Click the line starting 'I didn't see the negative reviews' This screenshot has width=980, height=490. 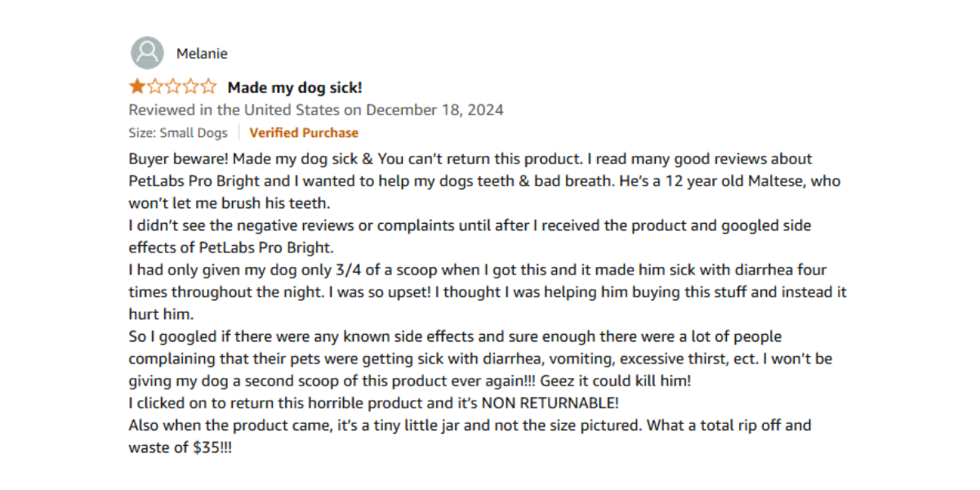tap(470, 225)
